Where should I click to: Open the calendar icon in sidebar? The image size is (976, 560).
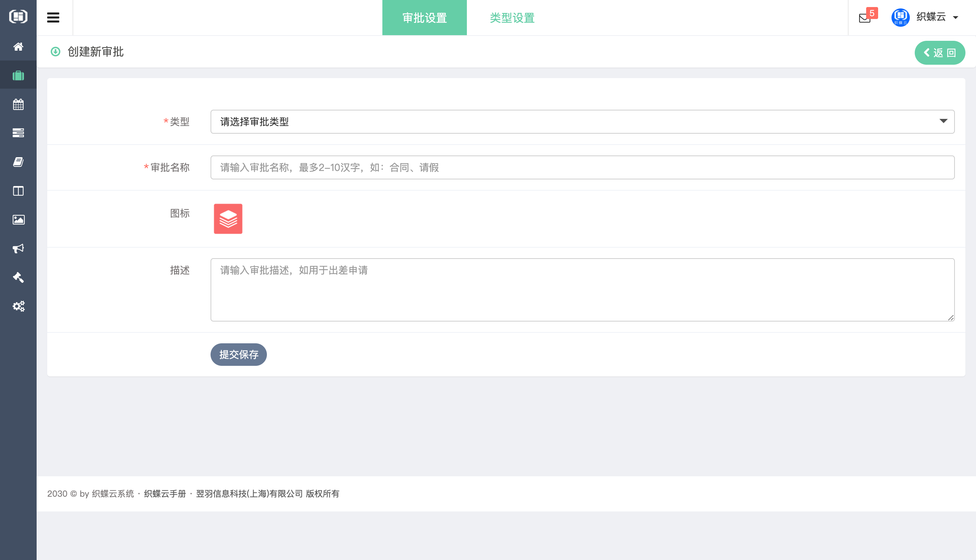18,104
